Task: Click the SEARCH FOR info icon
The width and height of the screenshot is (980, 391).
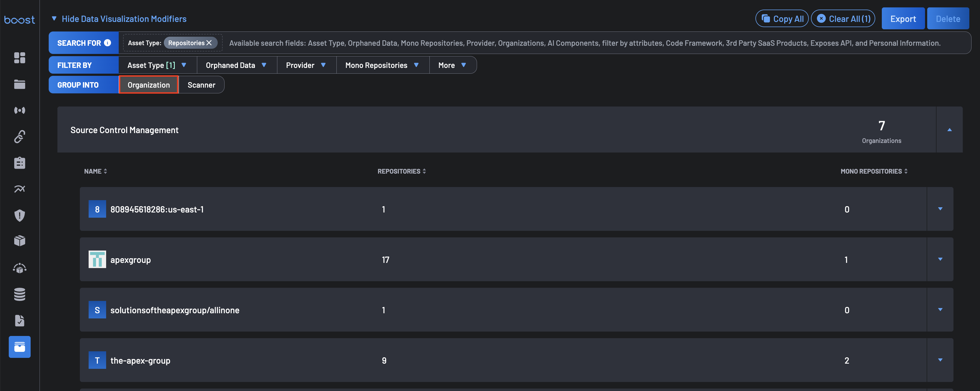Action: click(108, 43)
